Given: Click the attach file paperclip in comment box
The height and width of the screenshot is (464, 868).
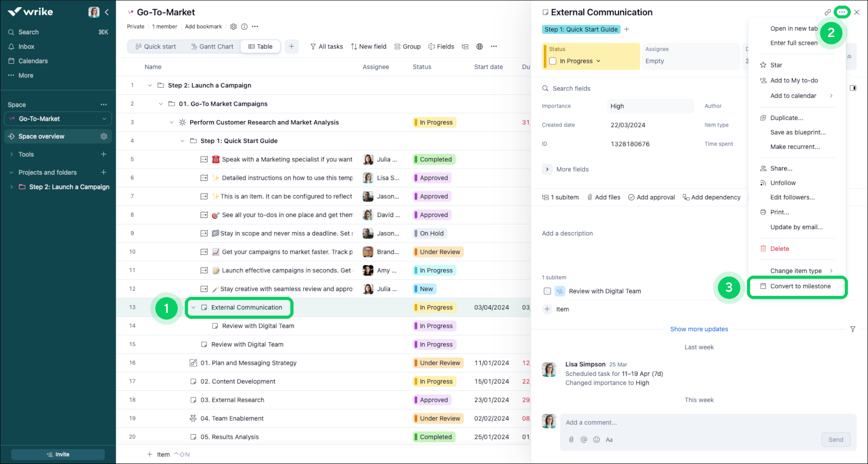Looking at the screenshot, I should coord(571,439).
